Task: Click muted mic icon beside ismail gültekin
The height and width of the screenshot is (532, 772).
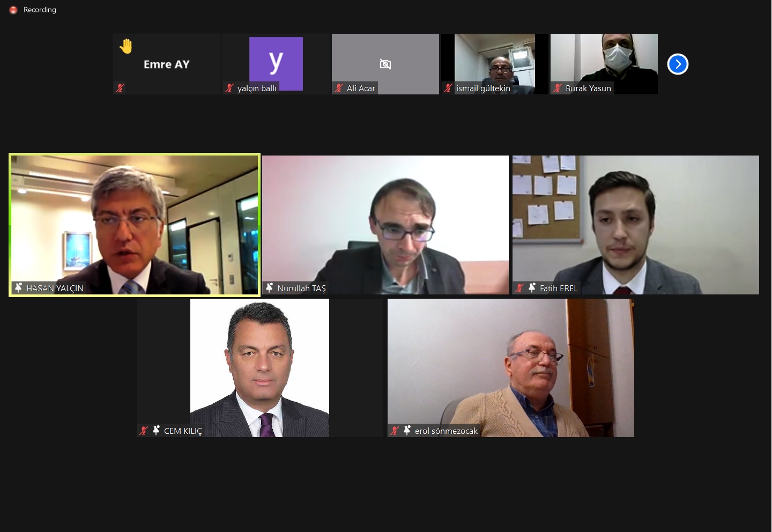Action: pyautogui.click(x=448, y=88)
